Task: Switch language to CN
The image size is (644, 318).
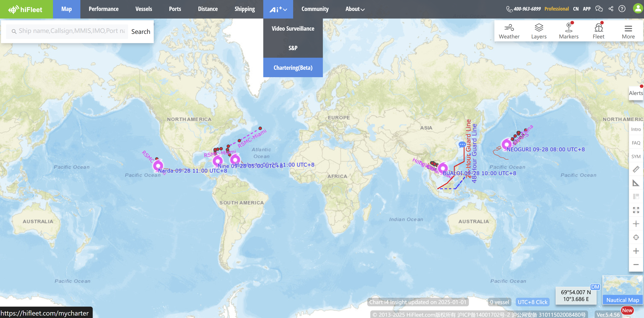Action: click(x=576, y=9)
